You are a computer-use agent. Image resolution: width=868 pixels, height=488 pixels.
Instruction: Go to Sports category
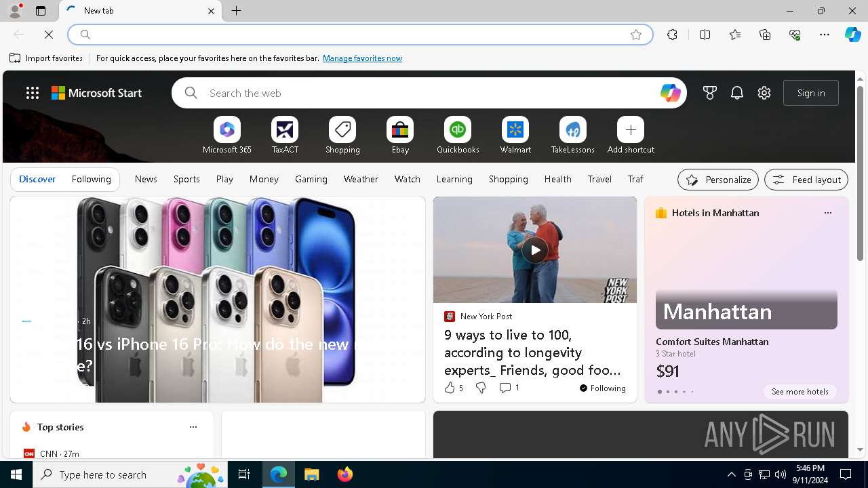pyautogui.click(x=186, y=179)
